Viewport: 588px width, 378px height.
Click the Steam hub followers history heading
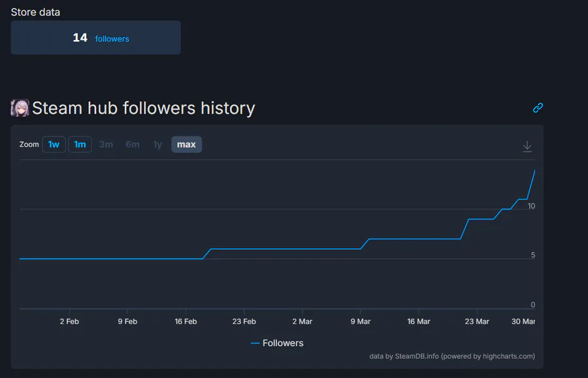(143, 108)
